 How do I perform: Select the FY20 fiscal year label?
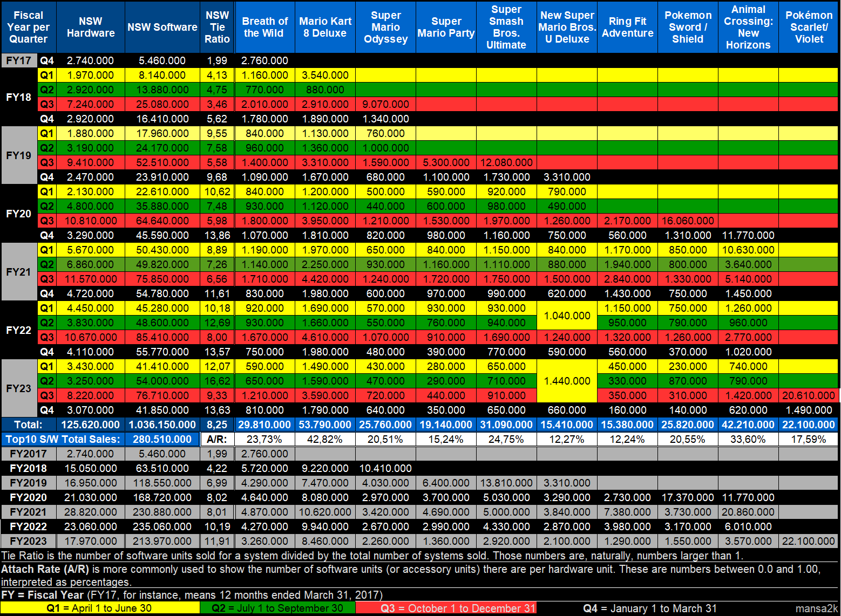pyautogui.click(x=19, y=214)
